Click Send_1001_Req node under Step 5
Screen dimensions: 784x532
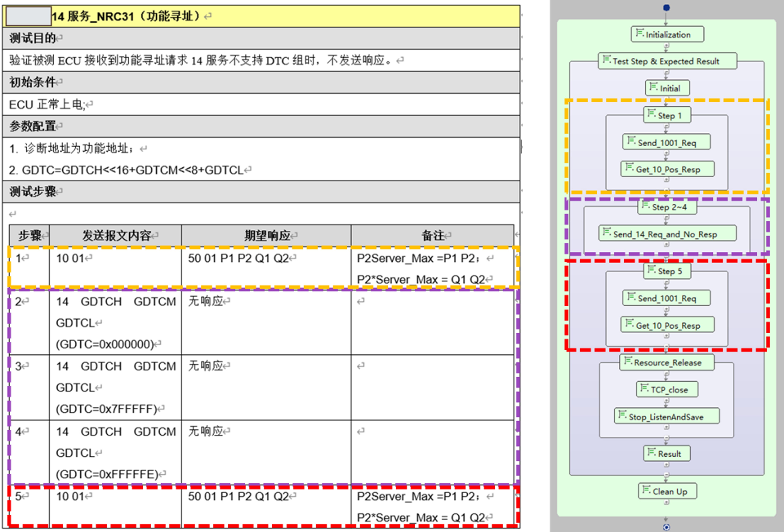tap(666, 298)
